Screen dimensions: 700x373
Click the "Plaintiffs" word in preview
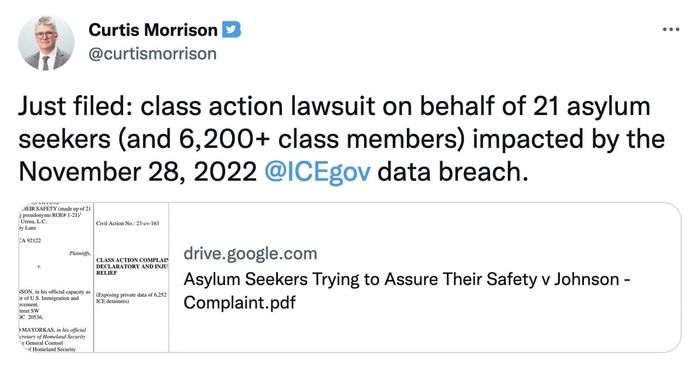(79, 253)
